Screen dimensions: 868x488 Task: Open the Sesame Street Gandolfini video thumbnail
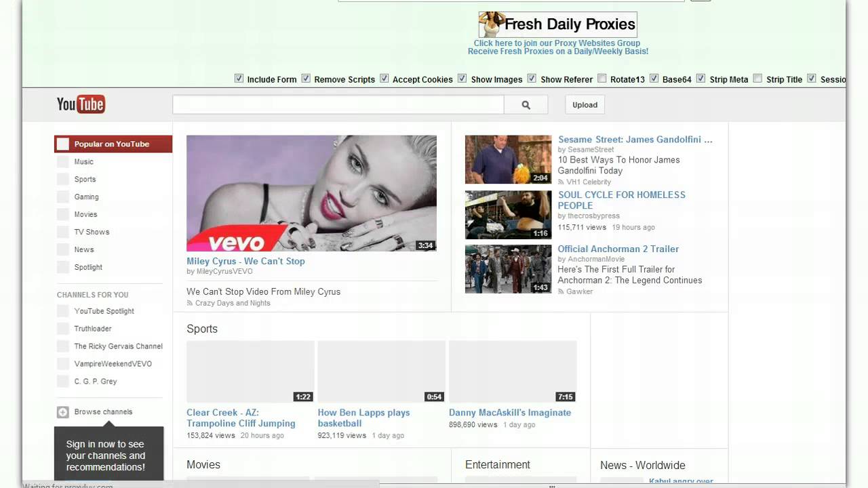pyautogui.click(x=509, y=159)
